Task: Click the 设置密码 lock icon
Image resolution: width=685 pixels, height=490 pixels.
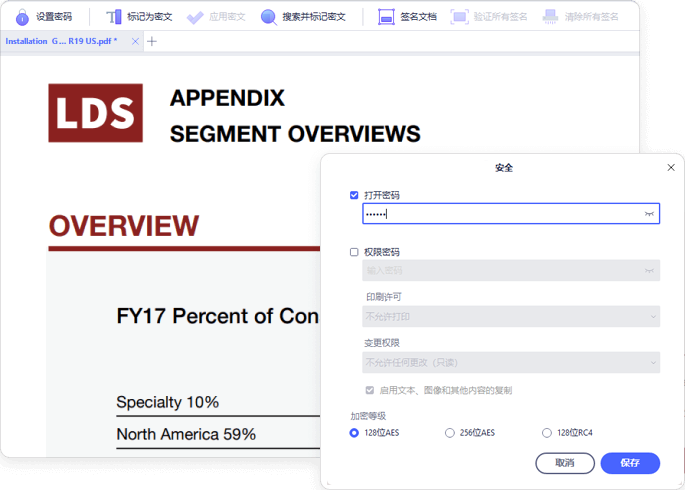Action: (22, 17)
